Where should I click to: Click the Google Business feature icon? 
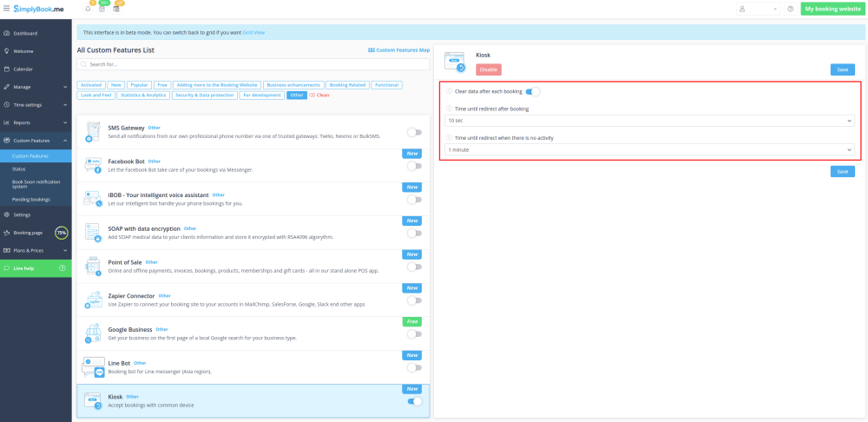coord(93,333)
